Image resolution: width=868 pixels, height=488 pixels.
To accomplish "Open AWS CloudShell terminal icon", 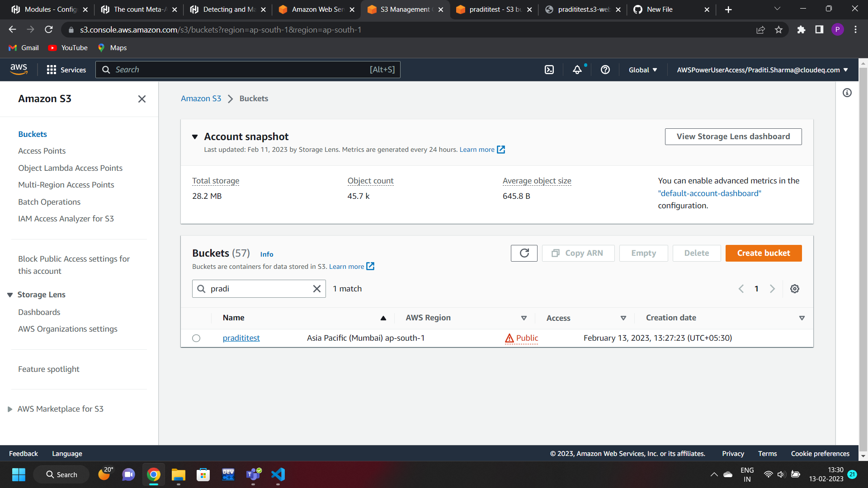I will pos(549,70).
